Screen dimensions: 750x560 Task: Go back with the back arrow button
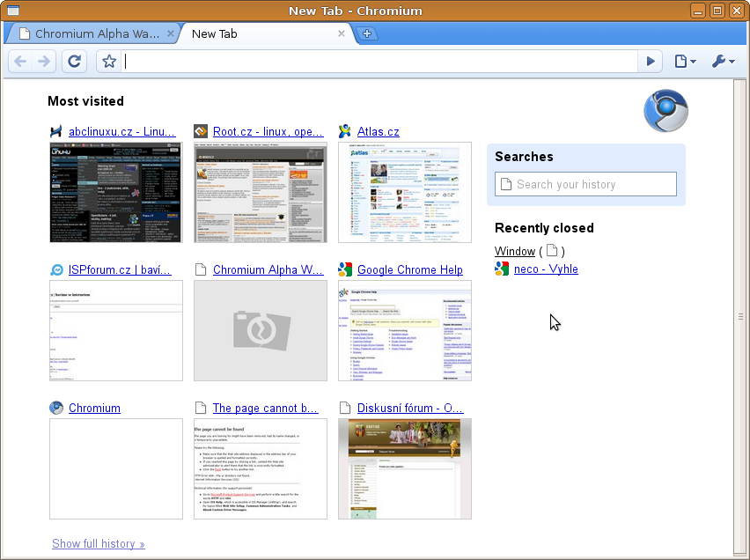pos(20,62)
